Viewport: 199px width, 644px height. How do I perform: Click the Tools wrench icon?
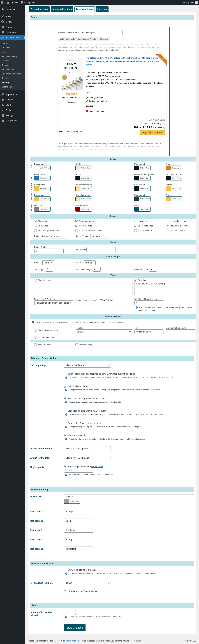tap(3, 110)
